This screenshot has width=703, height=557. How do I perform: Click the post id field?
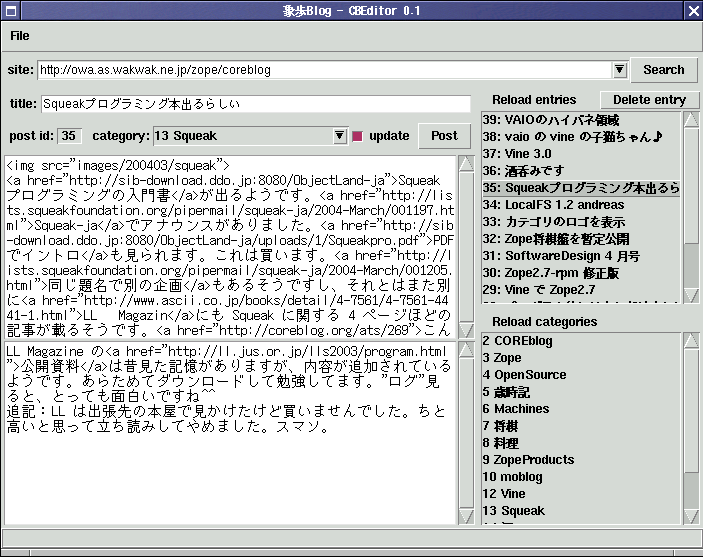[x=70, y=136]
